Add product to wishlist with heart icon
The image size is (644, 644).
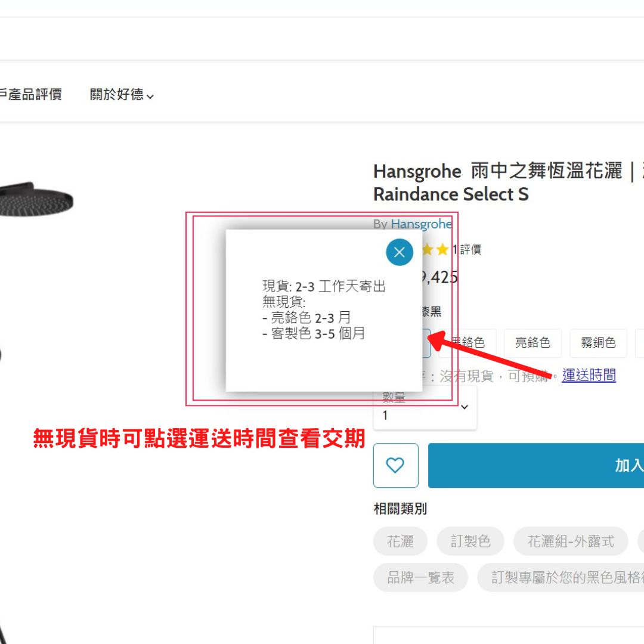tap(395, 465)
